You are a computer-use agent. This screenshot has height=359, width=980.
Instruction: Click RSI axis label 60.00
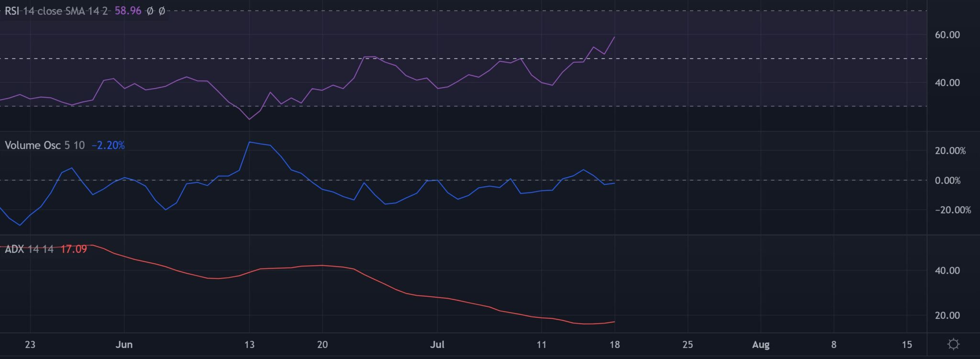coord(947,35)
